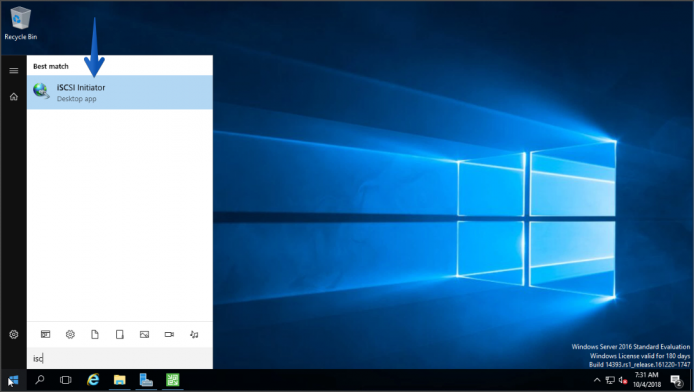Expand the Start menu hamburger icon
The height and width of the screenshot is (392, 694).
point(14,70)
